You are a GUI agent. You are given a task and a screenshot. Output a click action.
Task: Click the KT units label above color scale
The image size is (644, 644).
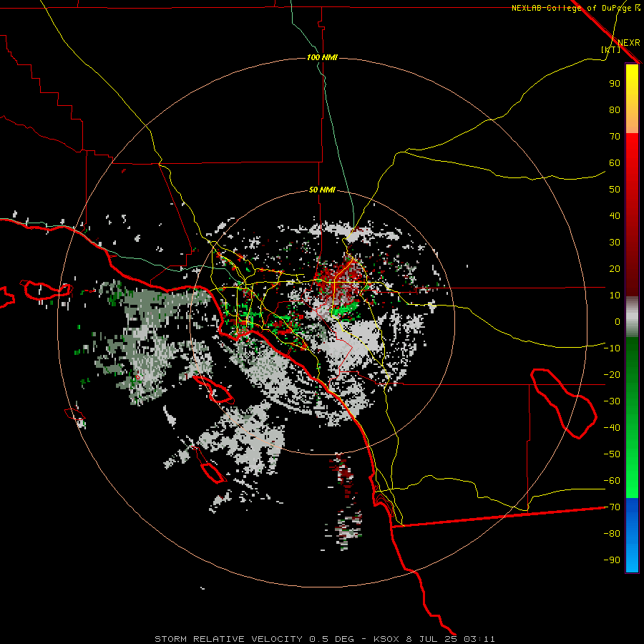611,49
